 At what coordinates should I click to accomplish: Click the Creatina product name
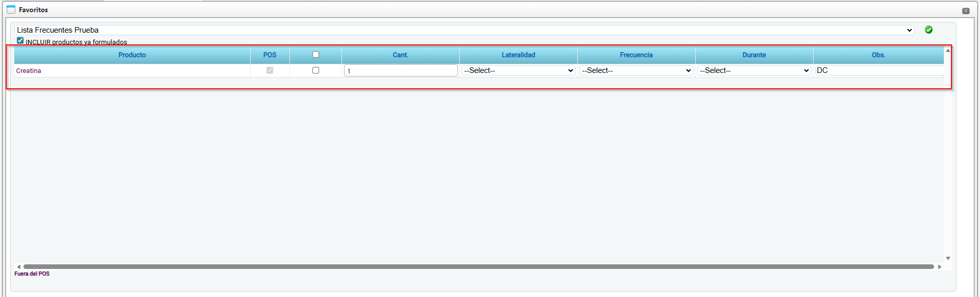[x=29, y=71]
